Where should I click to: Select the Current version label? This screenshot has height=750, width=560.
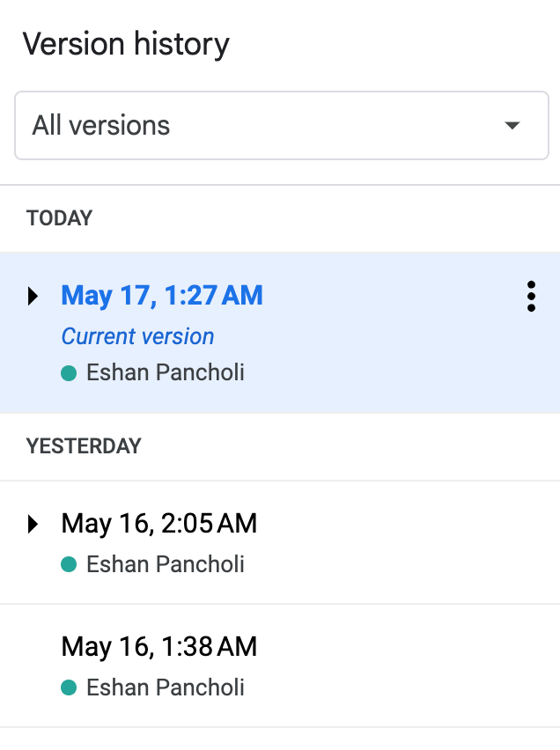click(x=137, y=336)
